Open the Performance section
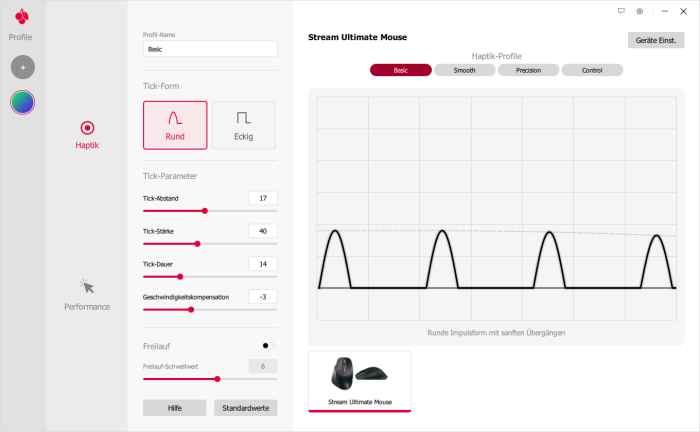 [x=87, y=294]
